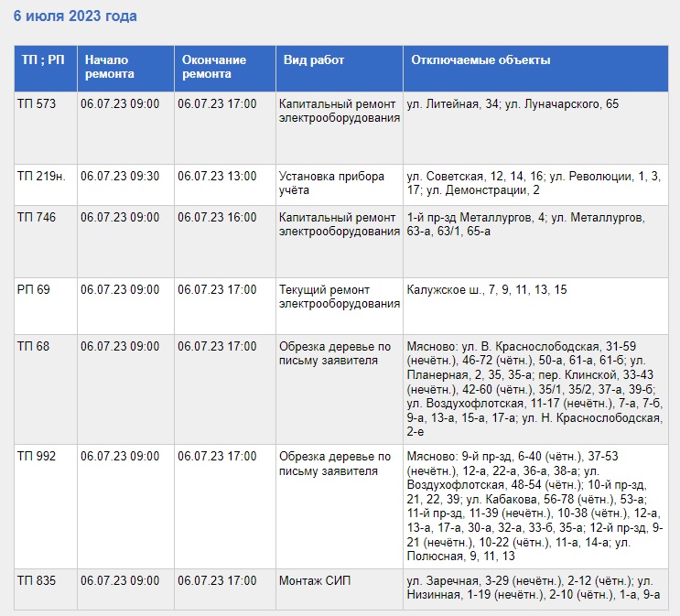Viewport: 680px width, 616px height.
Task: Select the "ТП 68" cell
Action: click(x=33, y=347)
